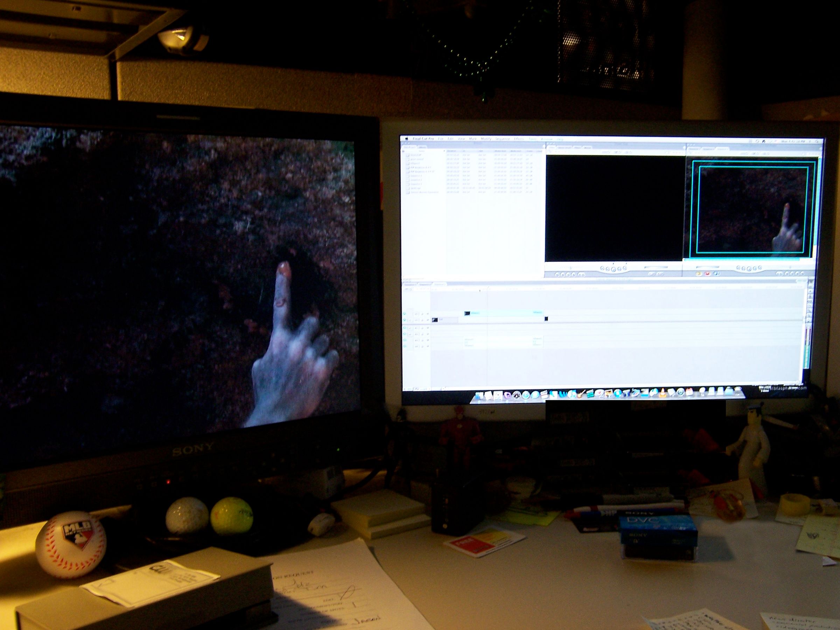Open the Sequence menu
This screenshot has width=840, height=630.
tap(502, 139)
